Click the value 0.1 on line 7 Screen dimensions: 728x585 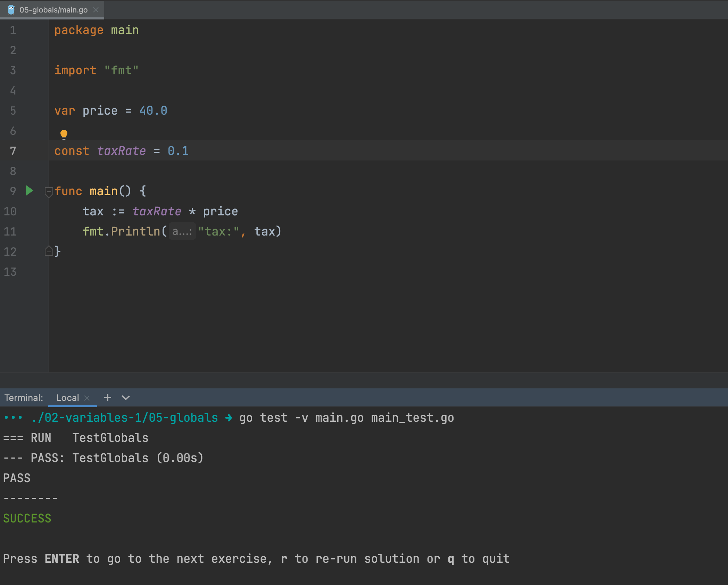point(178,151)
